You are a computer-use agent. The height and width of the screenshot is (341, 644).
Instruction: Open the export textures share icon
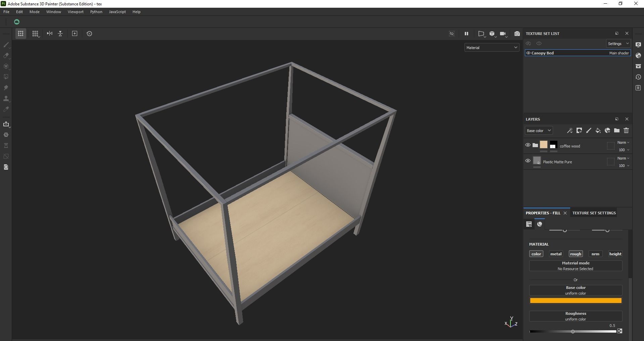coord(6,124)
